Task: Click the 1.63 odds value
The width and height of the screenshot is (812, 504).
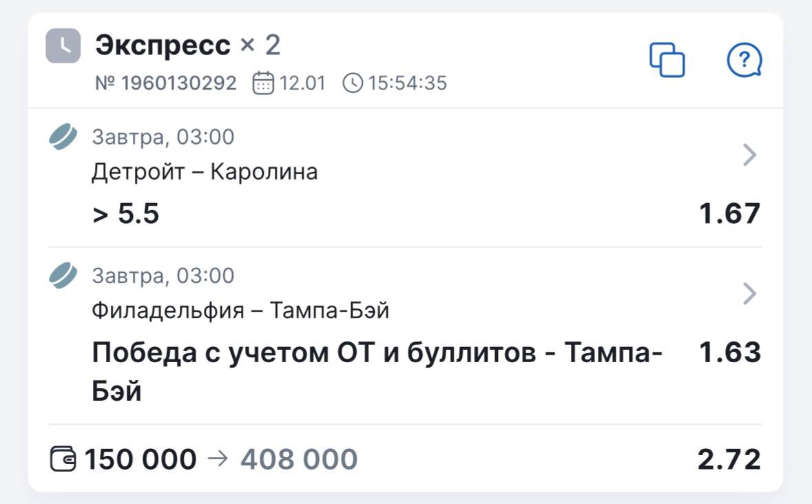Action: point(729,353)
